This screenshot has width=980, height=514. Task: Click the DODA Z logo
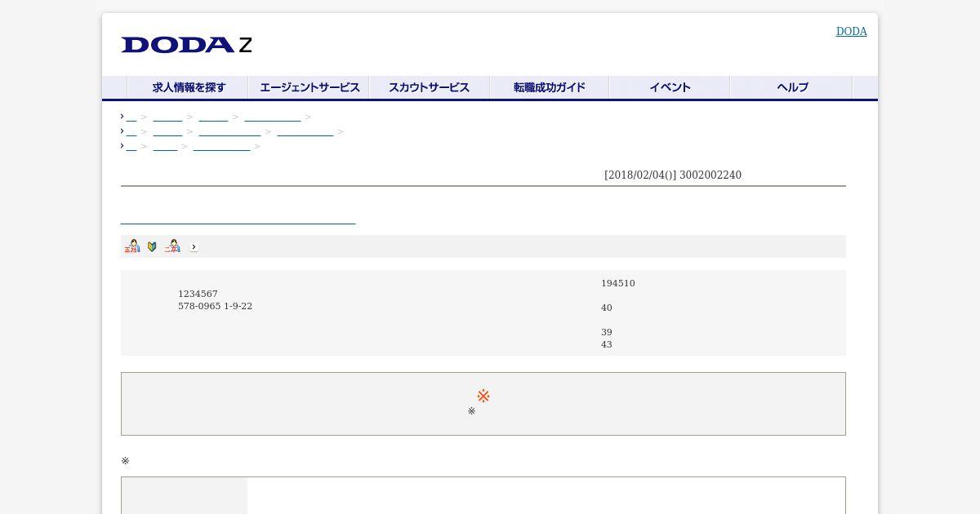point(186,45)
